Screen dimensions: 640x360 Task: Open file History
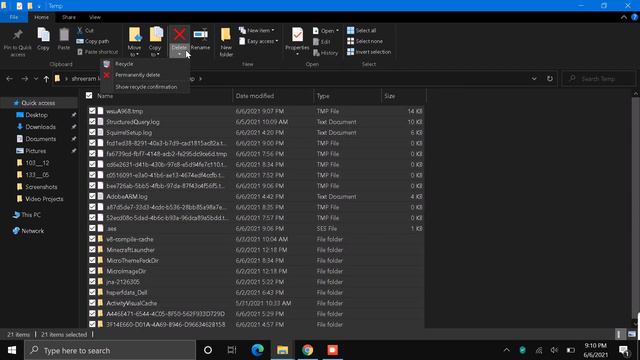(325, 53)
